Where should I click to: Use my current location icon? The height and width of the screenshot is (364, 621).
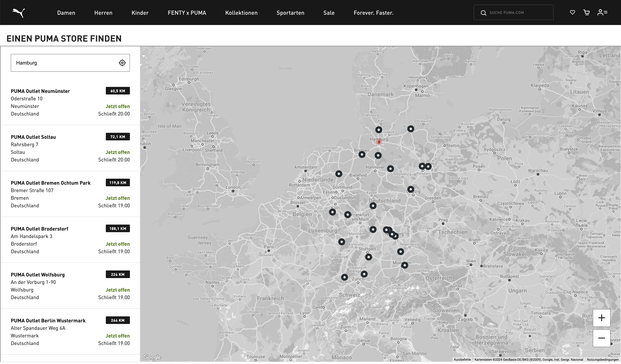tap(122, 63)
